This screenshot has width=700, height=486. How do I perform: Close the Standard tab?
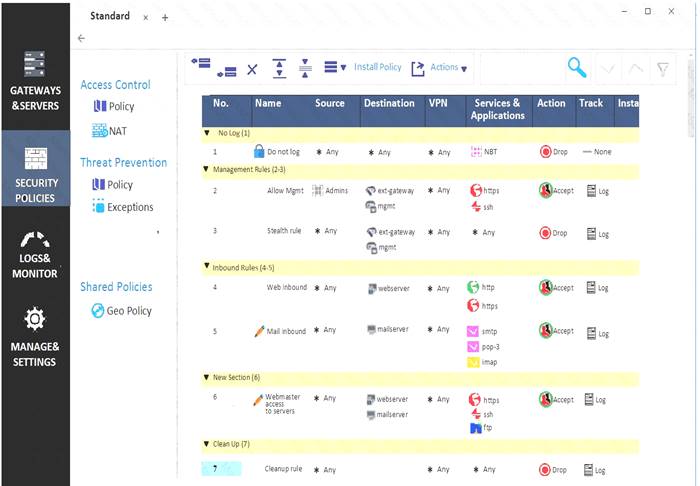click(x=146, y=18)
